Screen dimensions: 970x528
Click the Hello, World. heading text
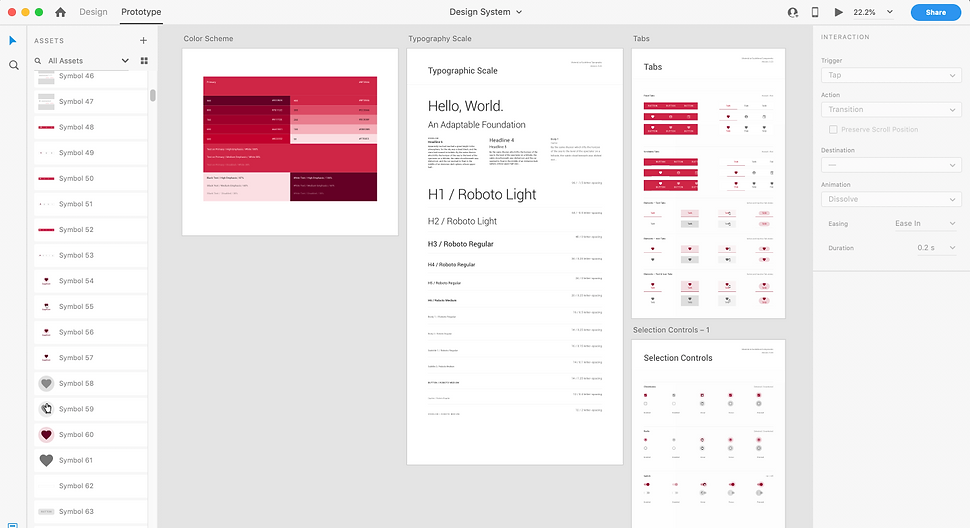pyautogui.click(x=465, y=106)
